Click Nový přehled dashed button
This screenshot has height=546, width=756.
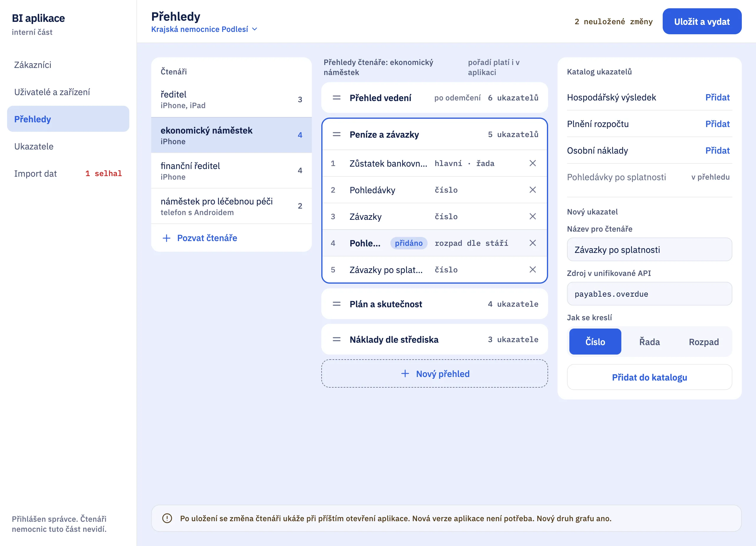pyautogui.click(x=434, y=373)
